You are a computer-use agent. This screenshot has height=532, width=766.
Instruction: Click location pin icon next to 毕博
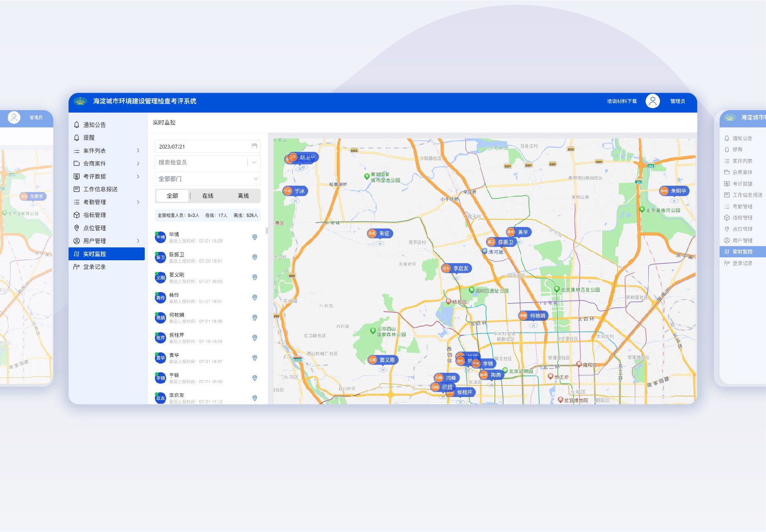coord(255,237)
